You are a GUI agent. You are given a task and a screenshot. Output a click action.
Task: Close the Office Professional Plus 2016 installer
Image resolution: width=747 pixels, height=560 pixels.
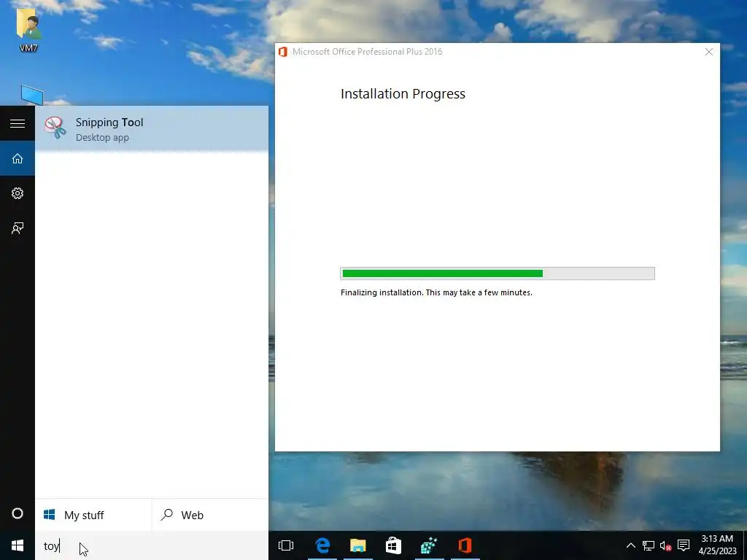tap(709, 52)
